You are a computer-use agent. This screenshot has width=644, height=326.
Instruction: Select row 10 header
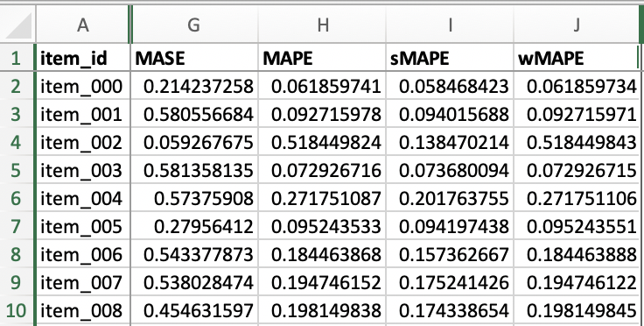click(x=17, y=310)
